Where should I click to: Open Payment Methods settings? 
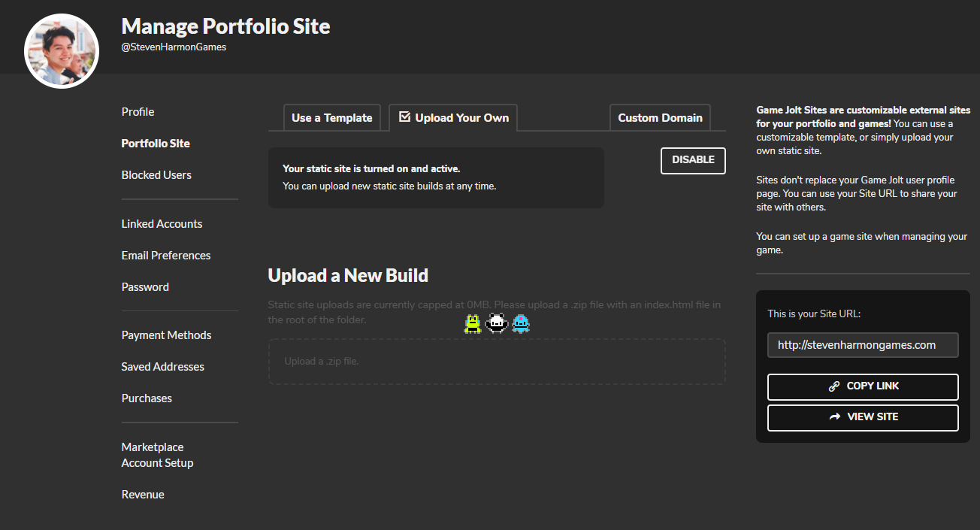(x=166, y=335)
